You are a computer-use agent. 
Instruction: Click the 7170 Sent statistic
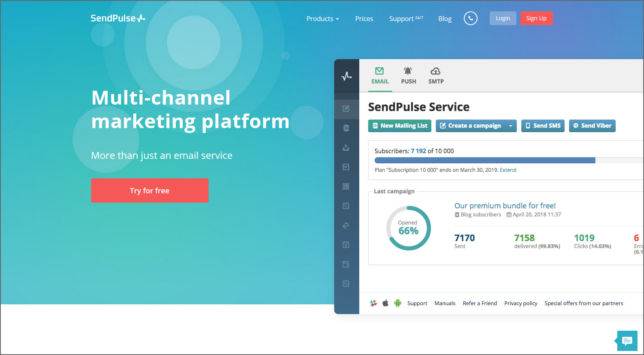pyautogui.click(x=464, y=241)
